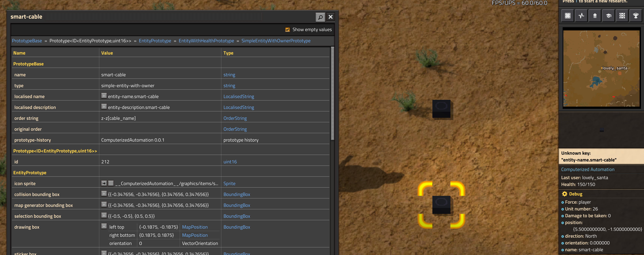
Task: Click the orientation value 0 in drawing box
Action: point(140,243)
